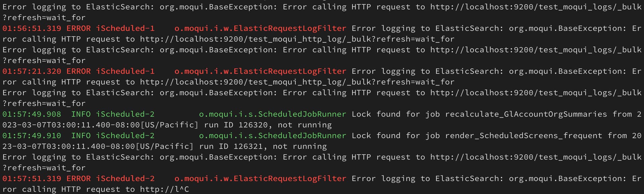Click the green ScheduledJobRunner logger at 01:57:49.908

[x=272, y=114]
